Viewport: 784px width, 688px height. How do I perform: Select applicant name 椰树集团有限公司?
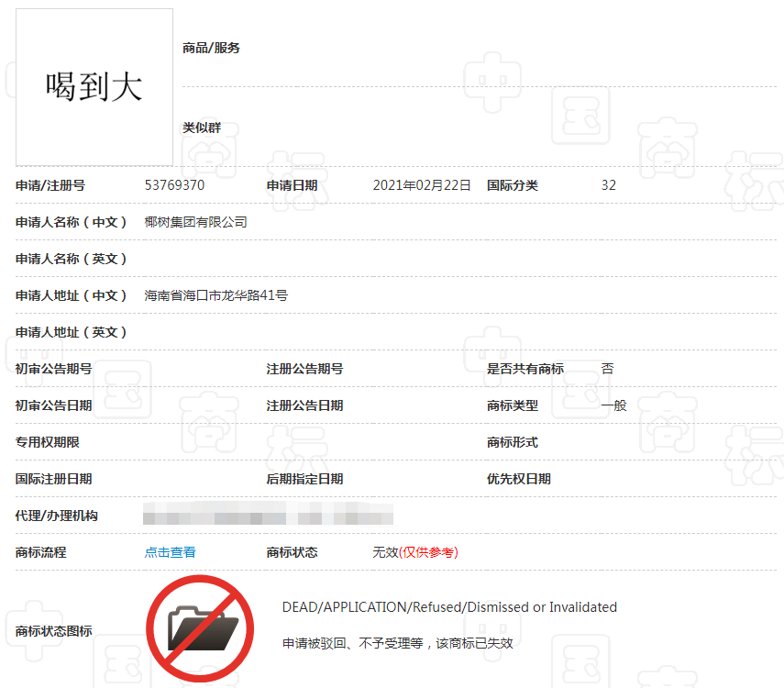pyautogui.click(x=196, y=222)
